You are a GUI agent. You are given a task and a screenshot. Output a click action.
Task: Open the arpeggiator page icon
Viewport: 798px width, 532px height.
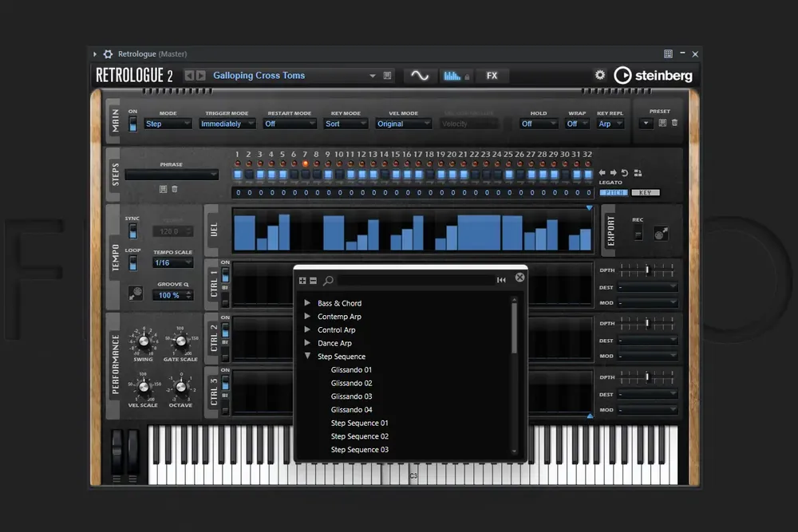coord(452,75)
